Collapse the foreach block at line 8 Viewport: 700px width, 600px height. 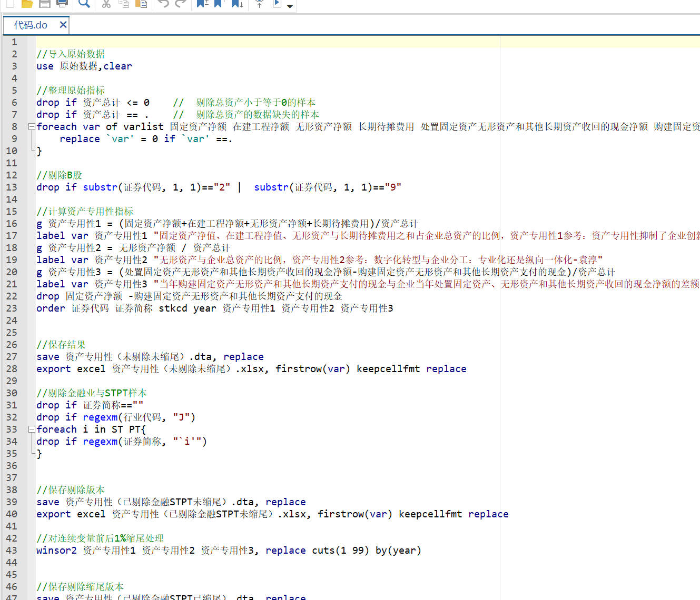coord(32,127)
